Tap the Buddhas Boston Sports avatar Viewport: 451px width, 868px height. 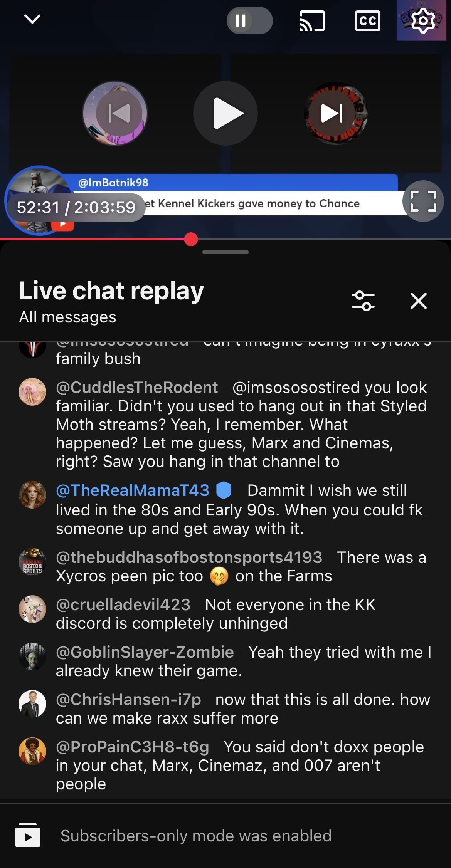(x=32, y=562)
